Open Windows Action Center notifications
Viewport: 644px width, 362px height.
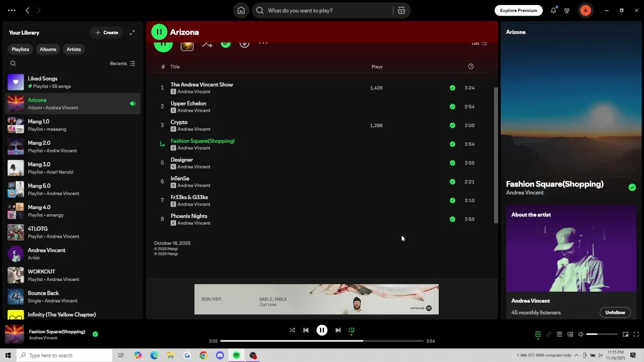coord(633,355)
